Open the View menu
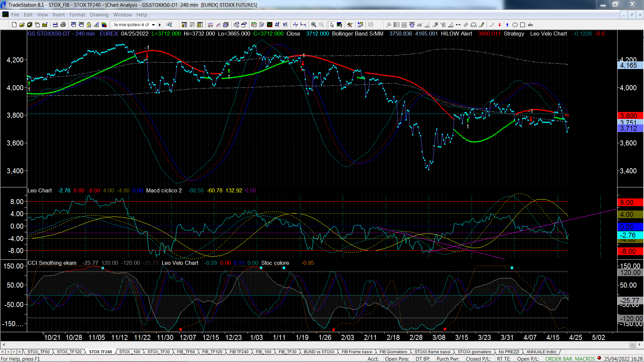The width and height of the screenshot is (644, 362). click(x=43, y=15)
